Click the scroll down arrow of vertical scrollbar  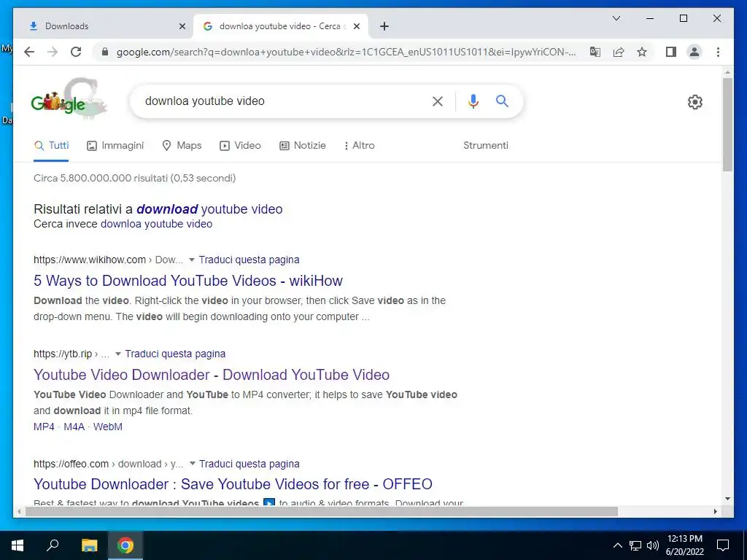[727, 499]
